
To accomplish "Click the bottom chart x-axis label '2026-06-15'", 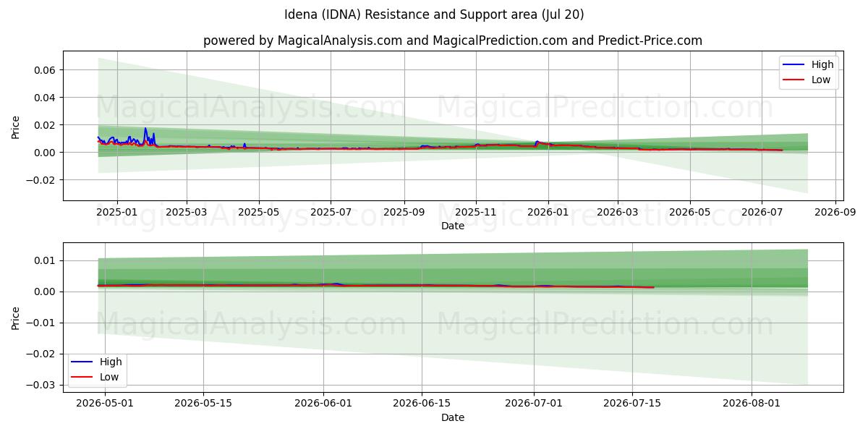I will pos(422,404).
